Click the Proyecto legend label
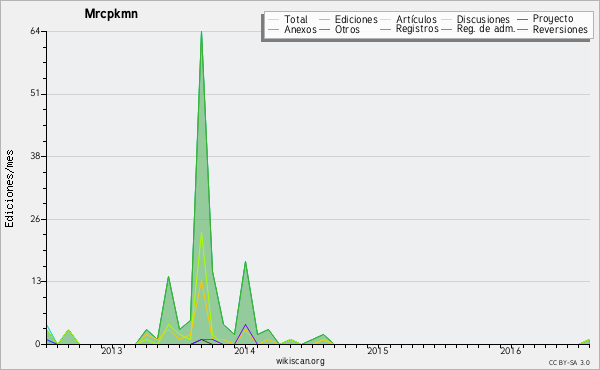Viewport: 600px width, 370px height. point(553,19)
